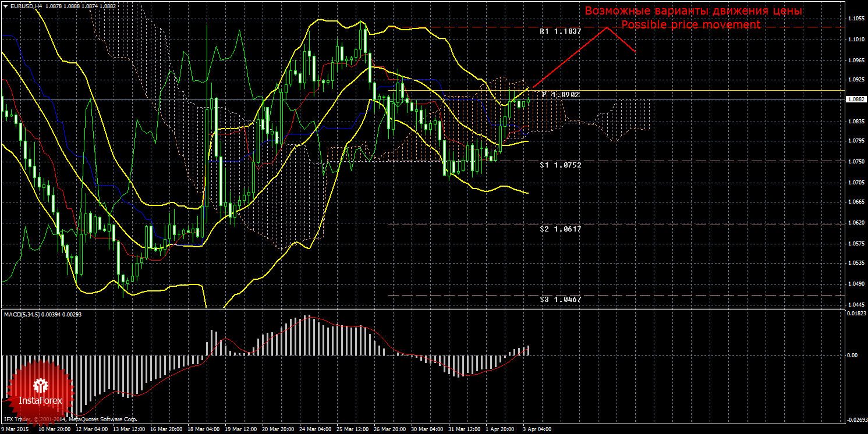
Task: Select the S2 1.0617 support label
Action: (560, 229)
